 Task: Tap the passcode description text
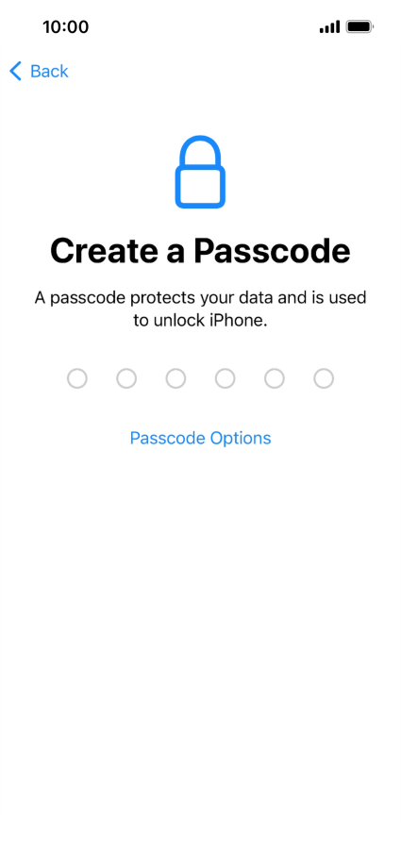coord(200,309)
